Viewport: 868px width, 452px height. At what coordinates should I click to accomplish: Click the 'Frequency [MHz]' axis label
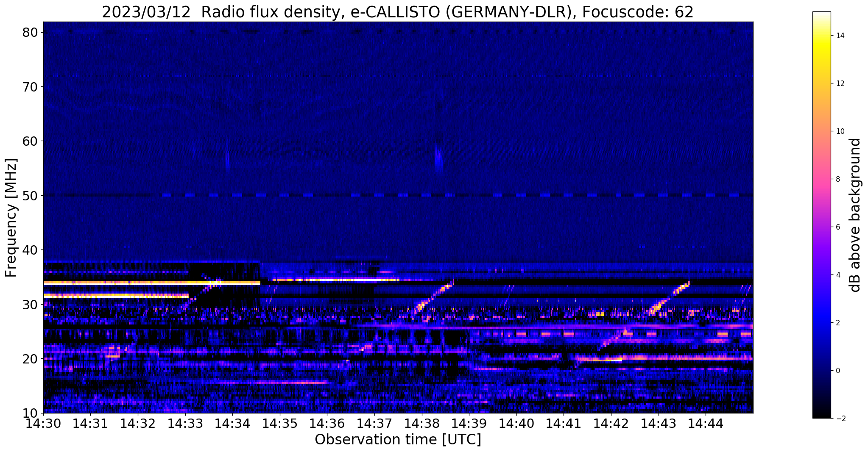click(x=11, y=218)
